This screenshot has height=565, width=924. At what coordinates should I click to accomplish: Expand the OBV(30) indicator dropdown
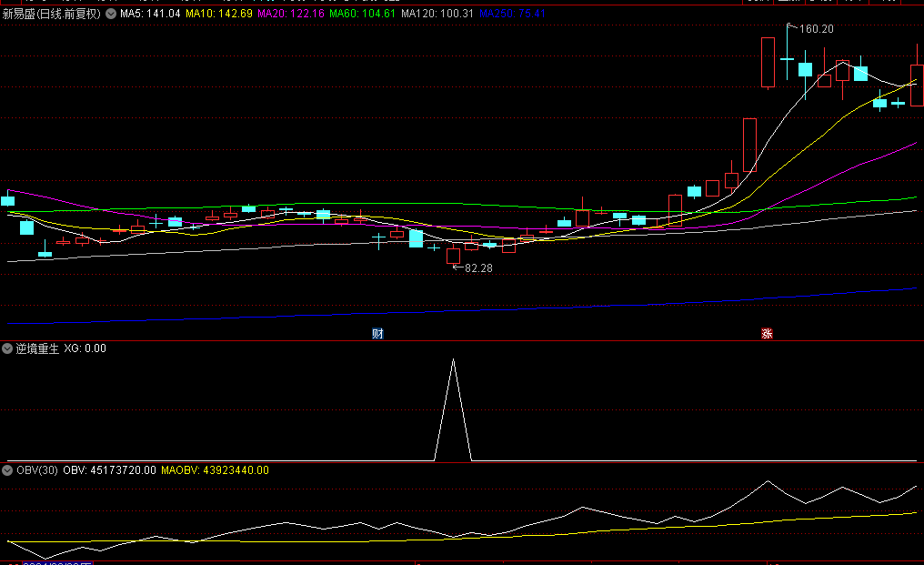(7, 470)
